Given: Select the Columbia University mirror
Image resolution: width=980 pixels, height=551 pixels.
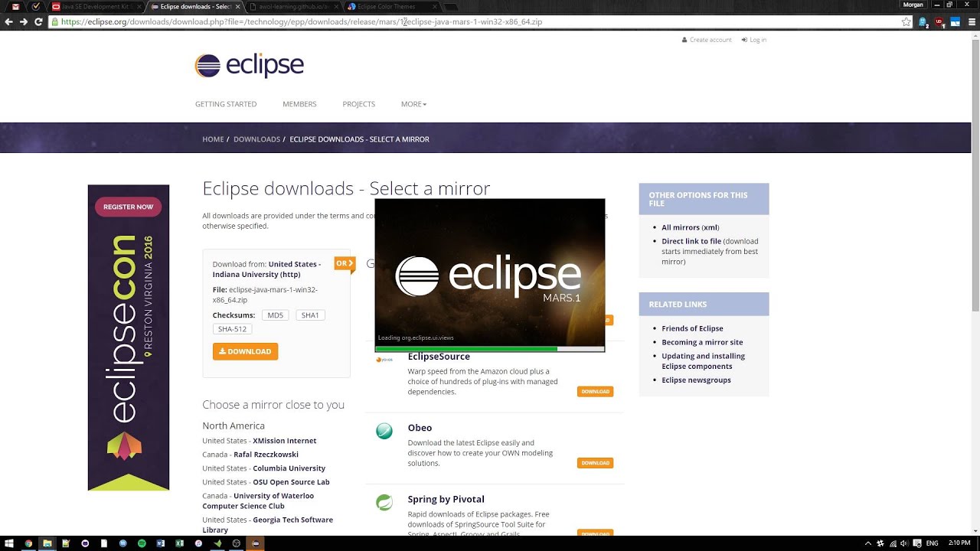Looking at the screenshot, I should (289, 468).
